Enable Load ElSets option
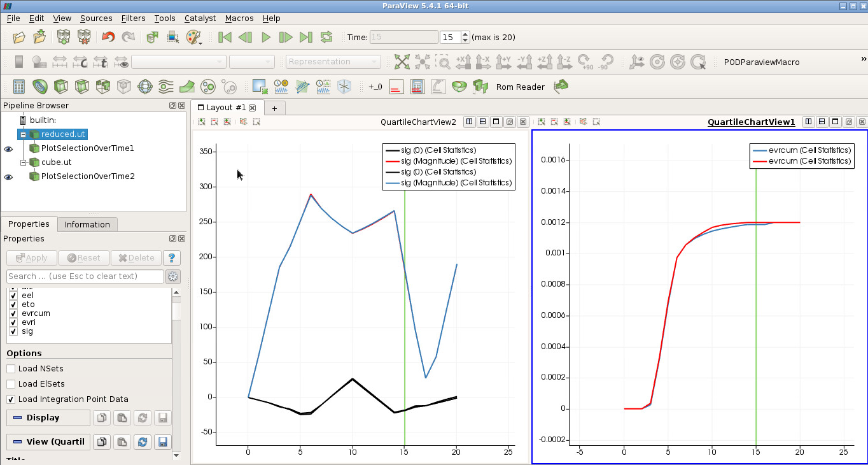This screenshot has width=868, height=465. pyautogui.click(x=11, y=384)
